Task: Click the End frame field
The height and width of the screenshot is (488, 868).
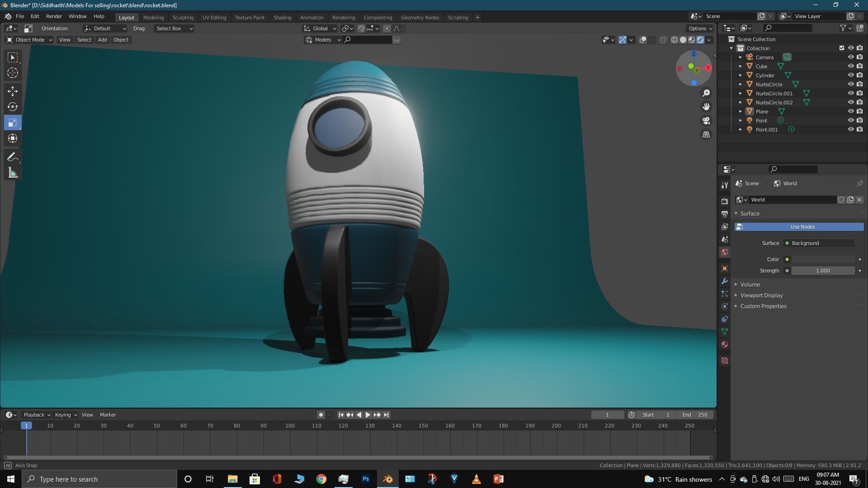Action: pyautogui.click(x=695, y=415)
